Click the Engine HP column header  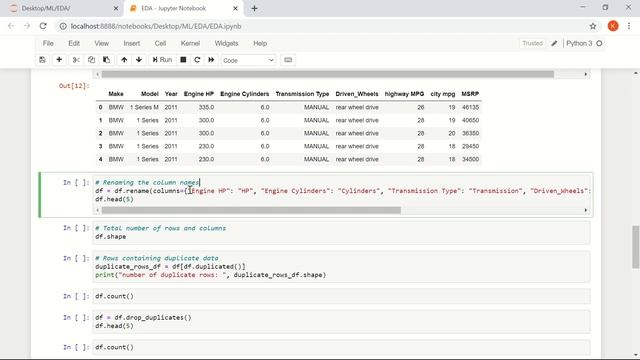pyautogui.click(x=199, y=94)
